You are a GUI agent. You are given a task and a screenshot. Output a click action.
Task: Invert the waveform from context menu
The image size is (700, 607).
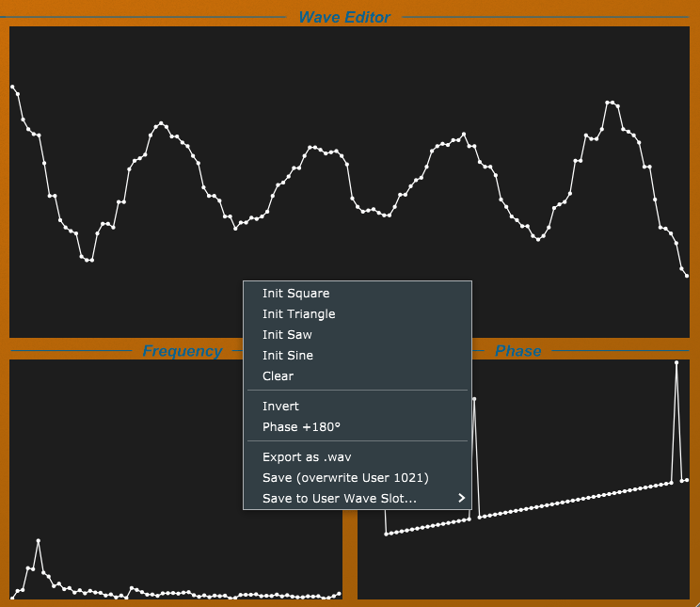click(x=280, y=407)
